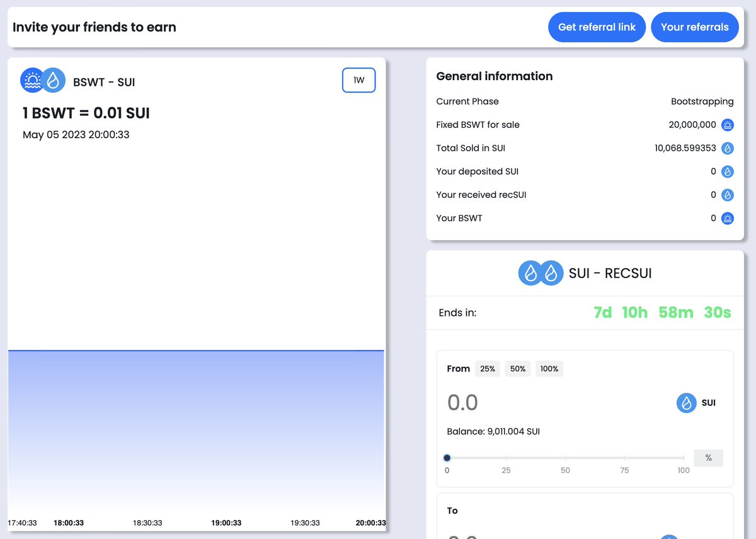Screen dimensions: 756x539
Task: Click the SUI icon next to Your deposited SUI
Action: pyautogui.click(x=728, y=171)
